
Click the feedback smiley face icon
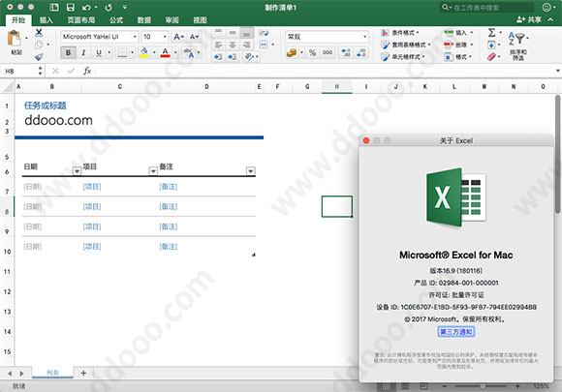[x=546, y=7]
